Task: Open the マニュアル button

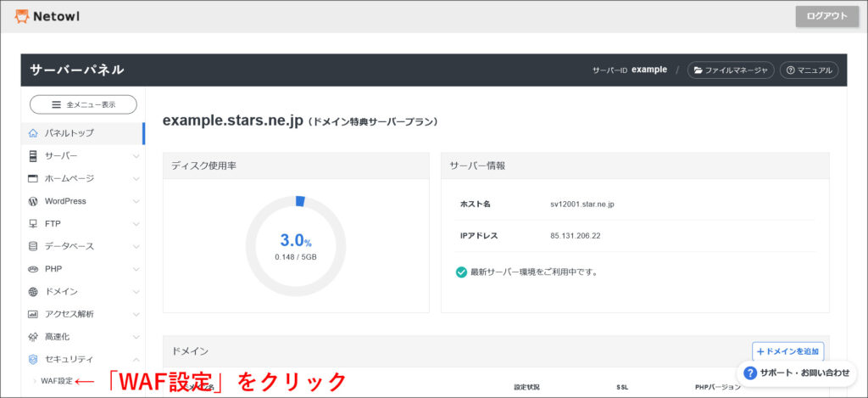Action: click(809, 70)
